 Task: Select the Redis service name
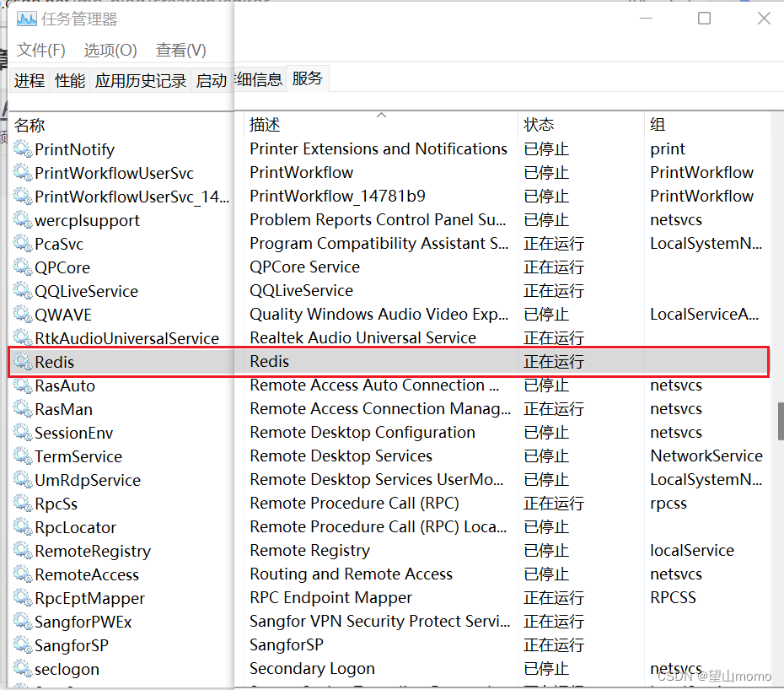55,362
